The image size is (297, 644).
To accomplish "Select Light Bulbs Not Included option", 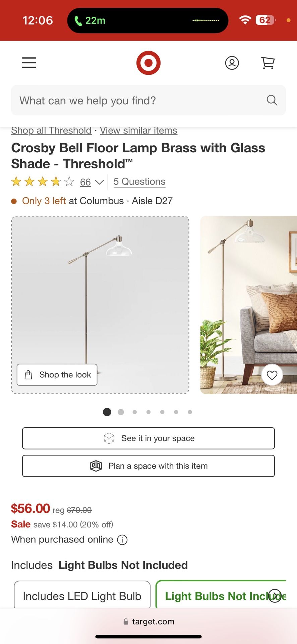I will [221, 595].
